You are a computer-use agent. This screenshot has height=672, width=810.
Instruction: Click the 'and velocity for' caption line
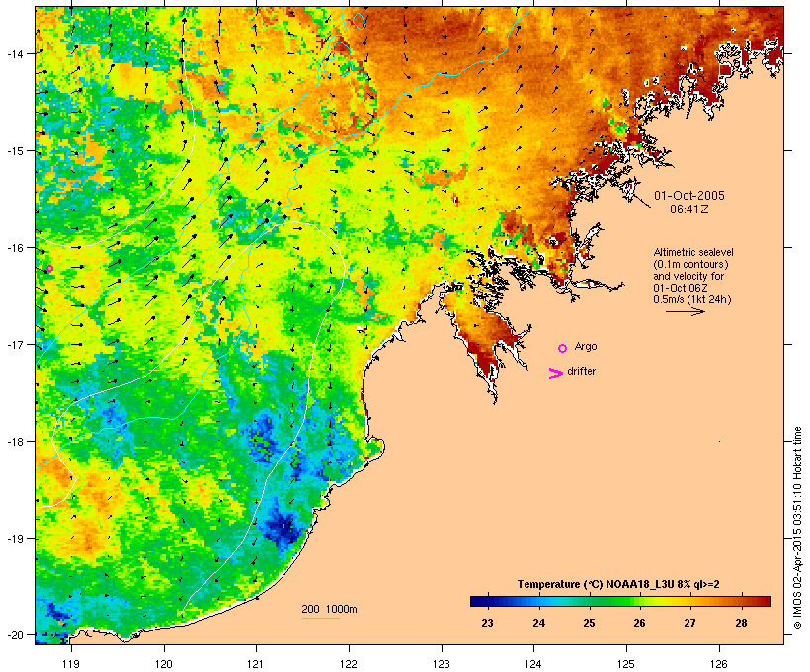click(688, 276)
